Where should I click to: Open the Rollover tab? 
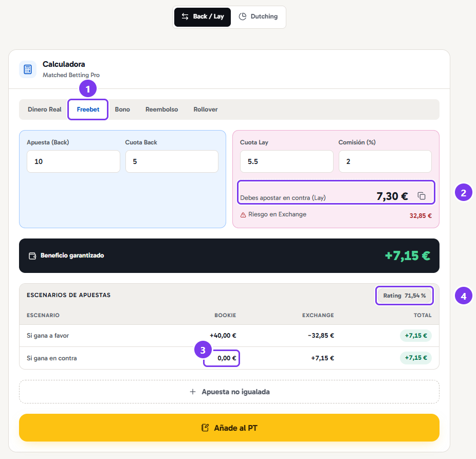206,109
